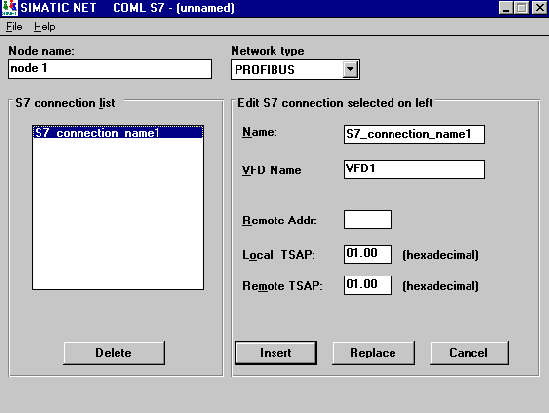Maximize the COML S7 window
549x413 pixels.
[521, 8]
